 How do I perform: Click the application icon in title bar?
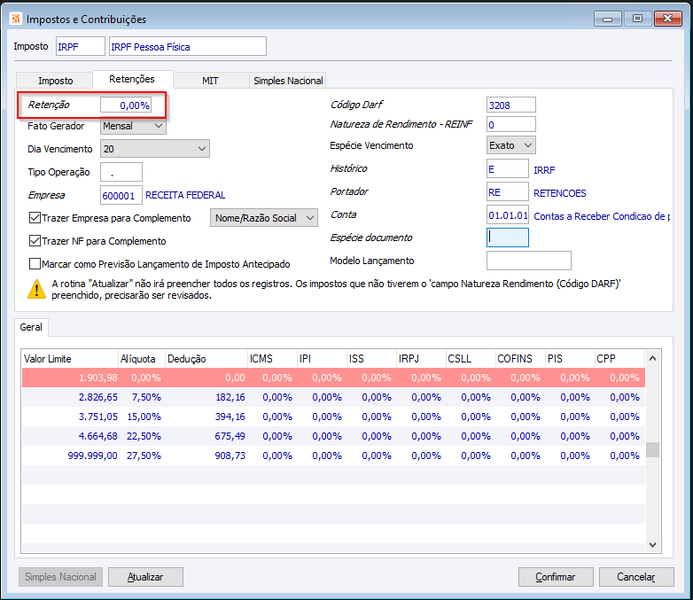[16, 19]
